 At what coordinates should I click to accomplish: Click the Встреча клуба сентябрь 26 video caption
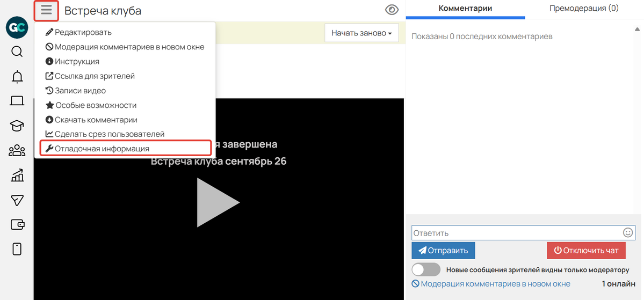pos(219,162)
